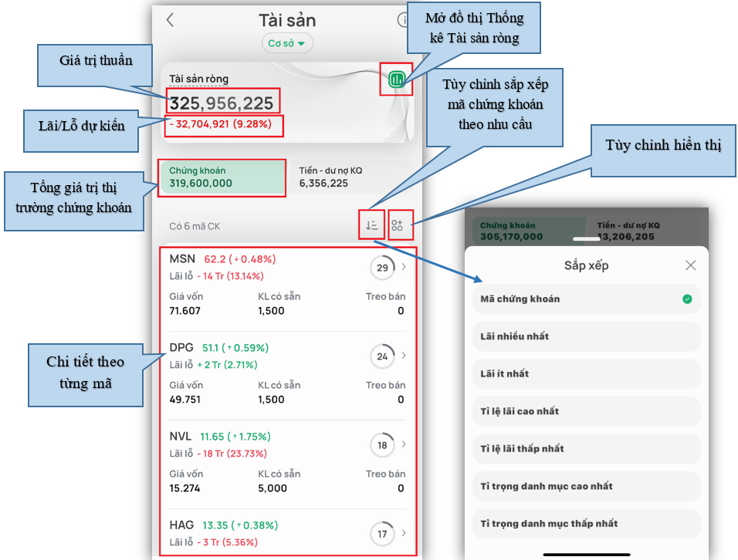
Task: Click the HAG portfolio weight ring 17
Action: click(382, 534)
